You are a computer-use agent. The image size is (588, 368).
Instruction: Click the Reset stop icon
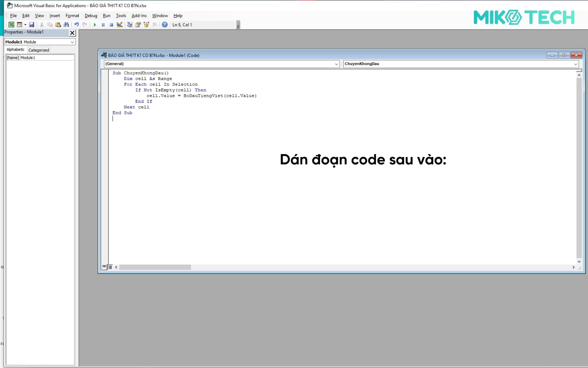[111, 25]
